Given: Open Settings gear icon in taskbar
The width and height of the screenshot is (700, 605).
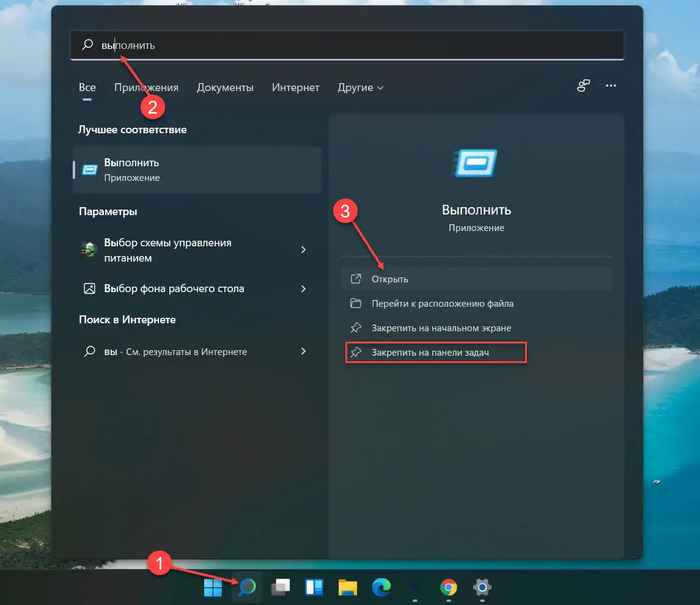Looking at the screenshot, I should pos(482,588).
